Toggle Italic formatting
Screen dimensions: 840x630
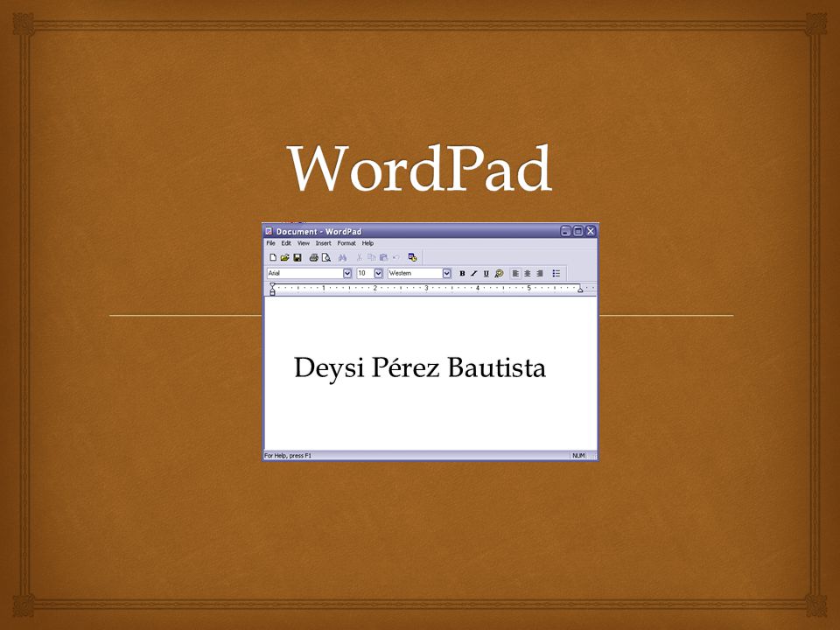[473, 273]
